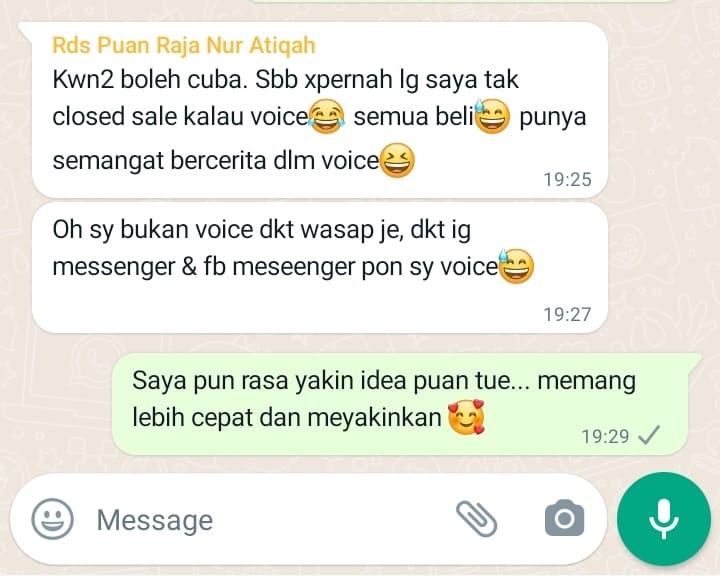
Task: Tap the paperclip attachment icon
Action: (477, 519)
